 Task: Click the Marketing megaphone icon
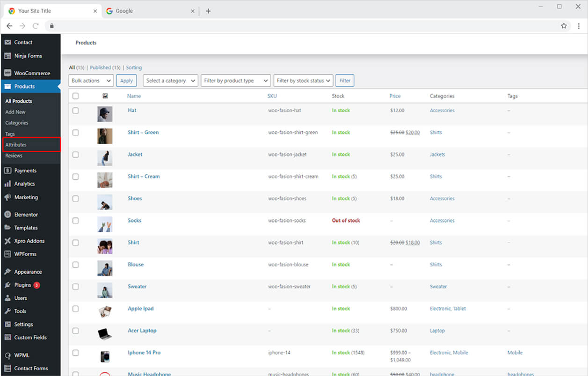click(x=7, y=197)
